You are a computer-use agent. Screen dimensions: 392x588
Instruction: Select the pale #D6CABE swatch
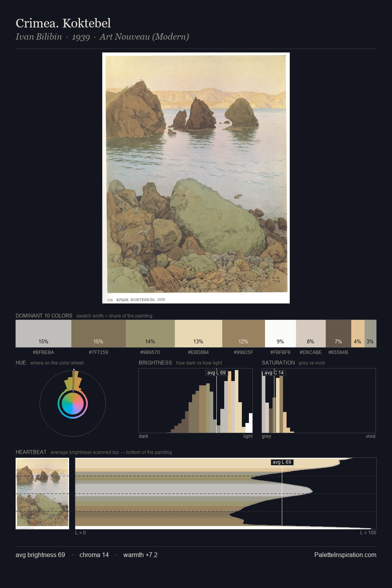pyautogui.click(x=311, y=334)
